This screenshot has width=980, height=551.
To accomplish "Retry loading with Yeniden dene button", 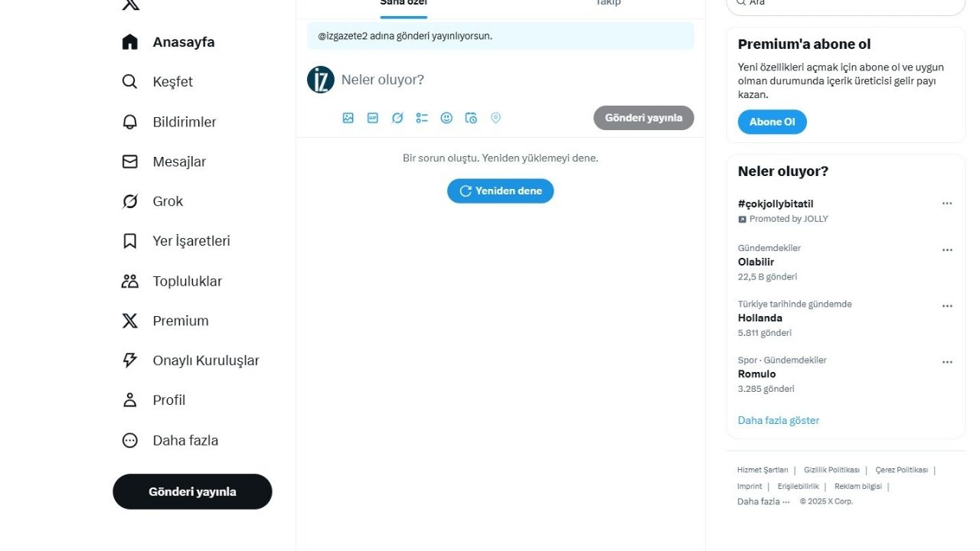I will click(501, 191).
